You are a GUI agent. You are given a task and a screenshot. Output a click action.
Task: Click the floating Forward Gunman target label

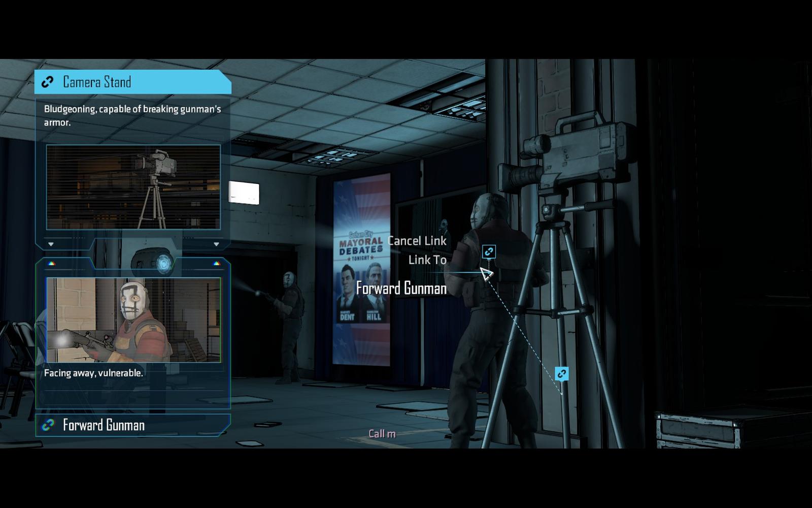tap(401, 289)
